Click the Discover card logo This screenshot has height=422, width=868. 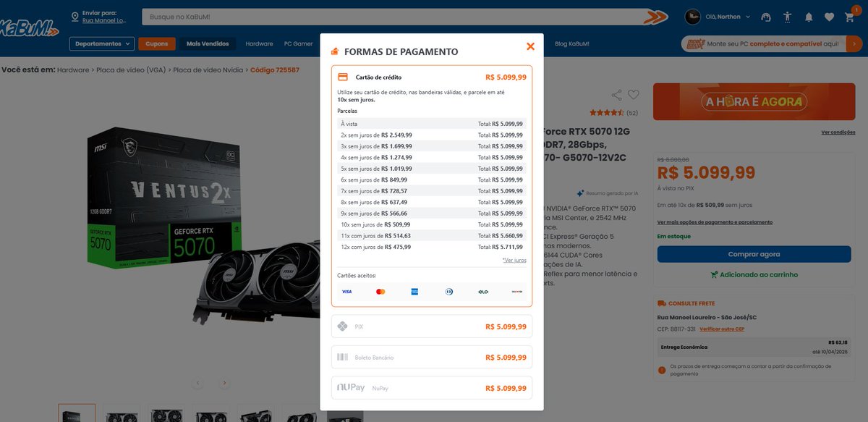[x=516, y=291]
